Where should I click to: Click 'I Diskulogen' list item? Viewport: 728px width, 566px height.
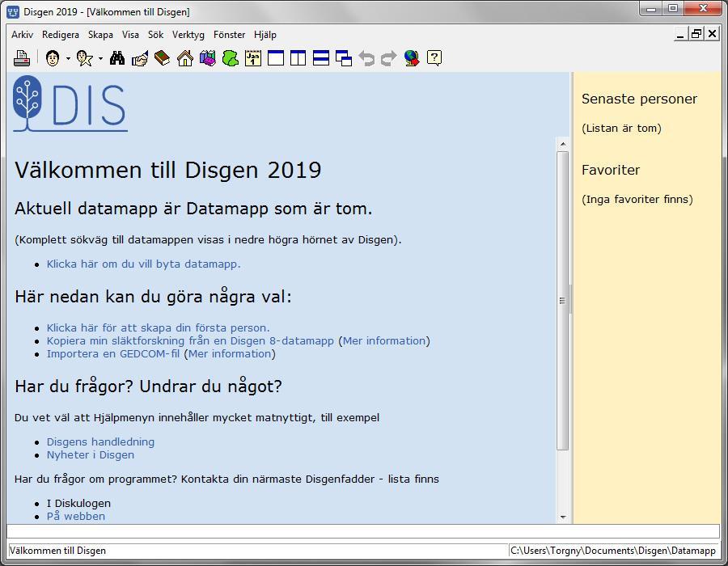click(78, 504)
